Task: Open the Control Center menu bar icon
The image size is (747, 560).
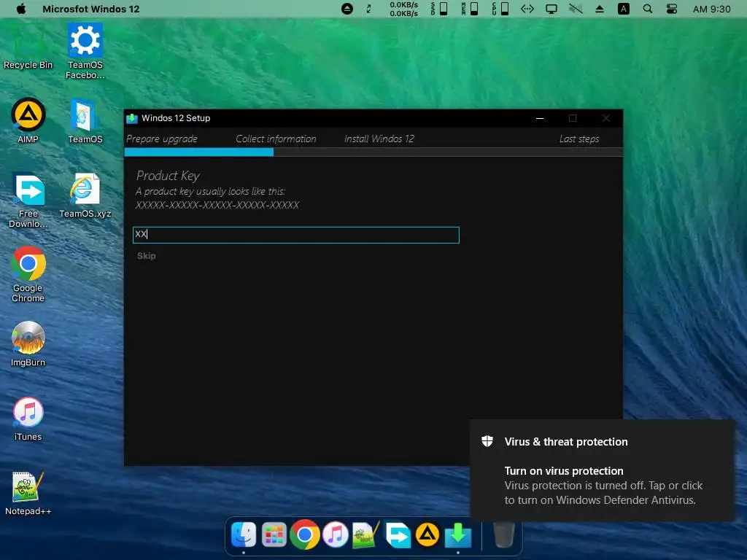Action: coord(672,9)
